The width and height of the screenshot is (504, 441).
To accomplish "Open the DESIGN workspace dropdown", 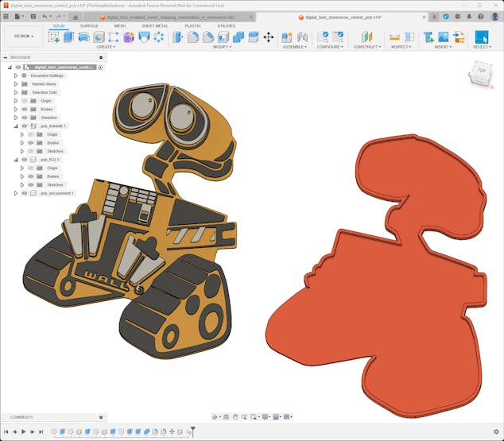I will click(x=21, y=36).
